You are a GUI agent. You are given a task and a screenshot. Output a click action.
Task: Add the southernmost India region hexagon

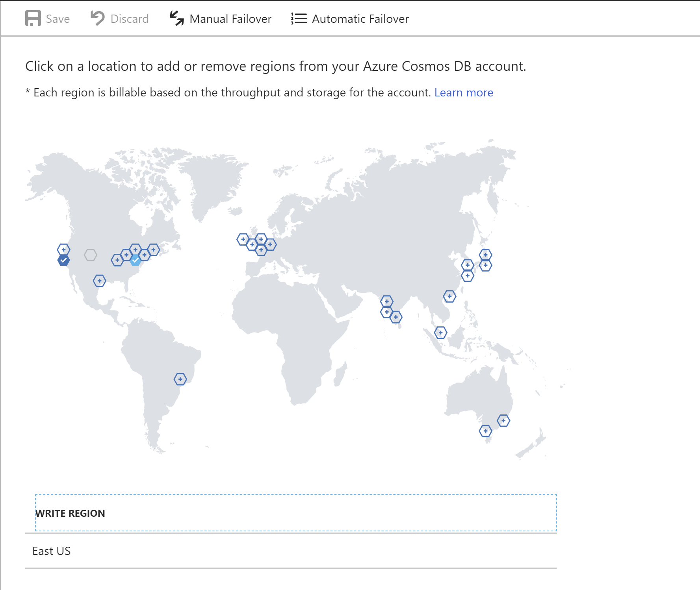396,317
